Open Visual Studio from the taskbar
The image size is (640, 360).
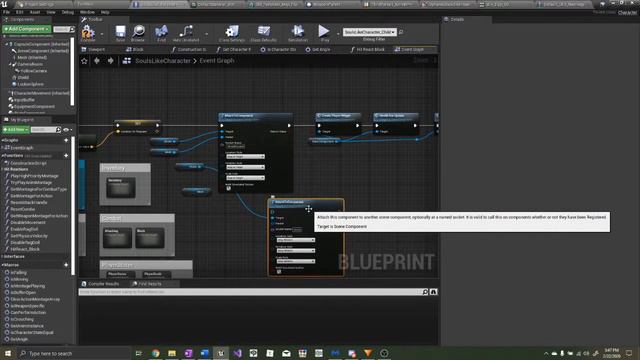(237, 353)
